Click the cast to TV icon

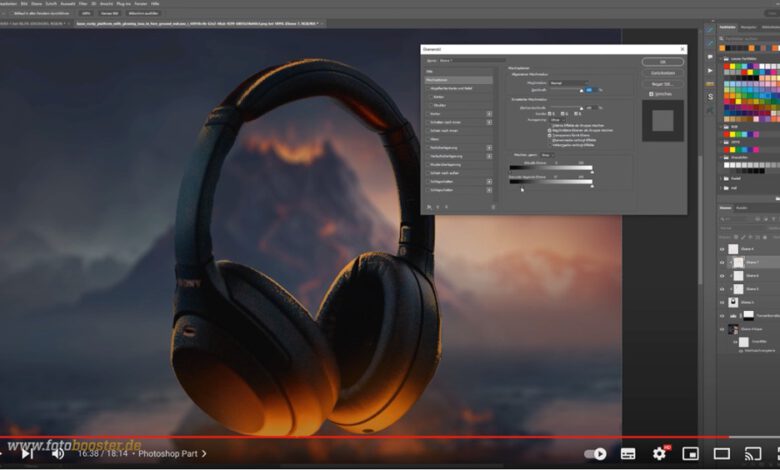[x=753, y=453]
